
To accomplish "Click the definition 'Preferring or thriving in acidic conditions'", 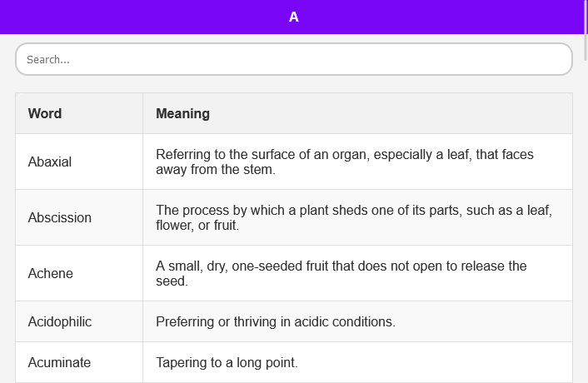I will pyautogui.click(x=276, y=321).
